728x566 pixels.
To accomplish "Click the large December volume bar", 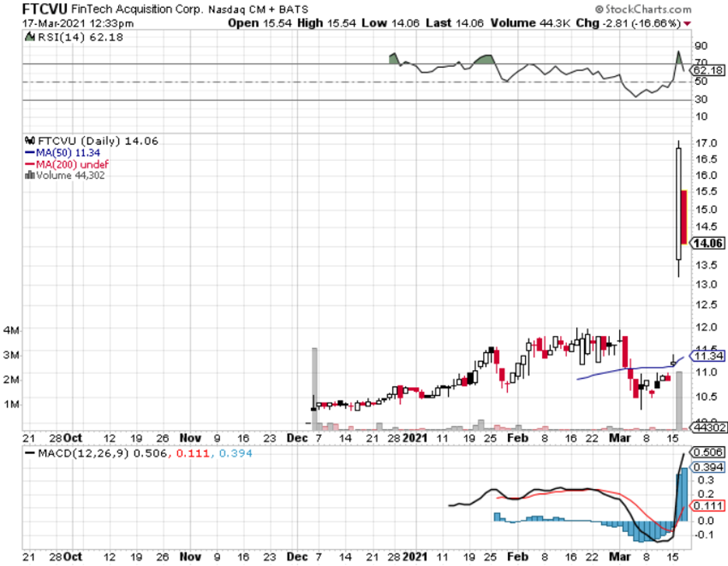I will tap(314, 389).
